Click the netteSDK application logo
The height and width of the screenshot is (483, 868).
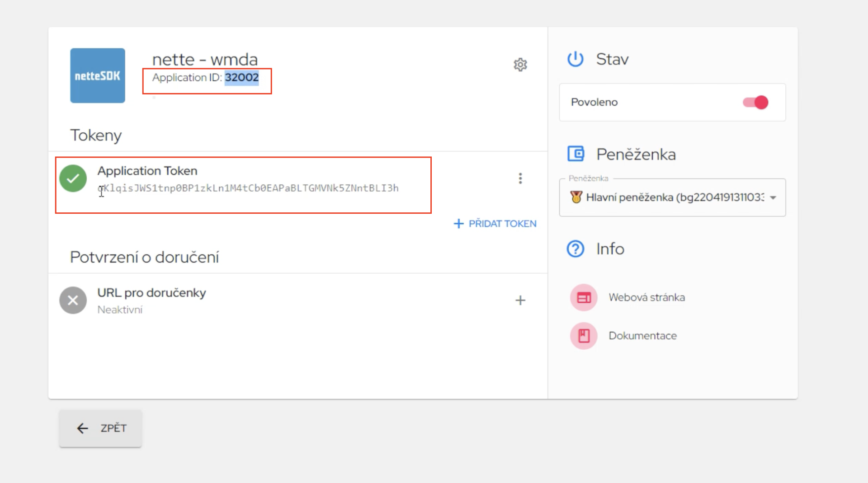coord(98,75)
